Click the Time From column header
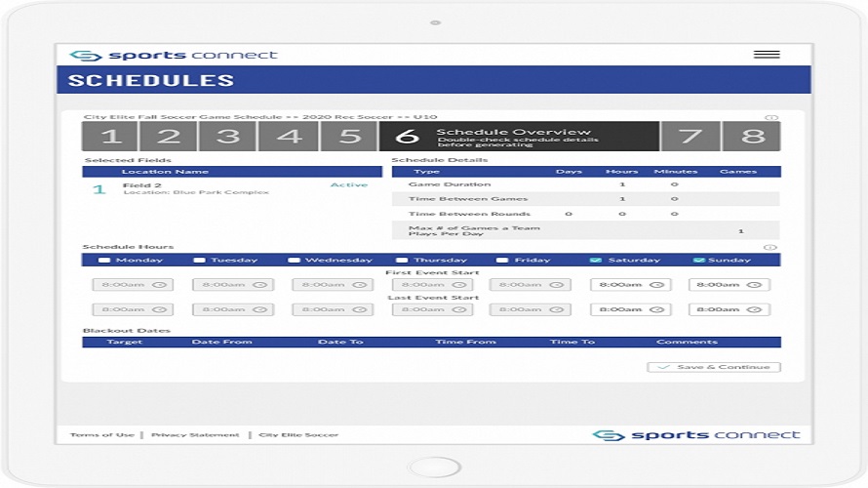This screenshot has width=868, height=488. tap(465, 342)
